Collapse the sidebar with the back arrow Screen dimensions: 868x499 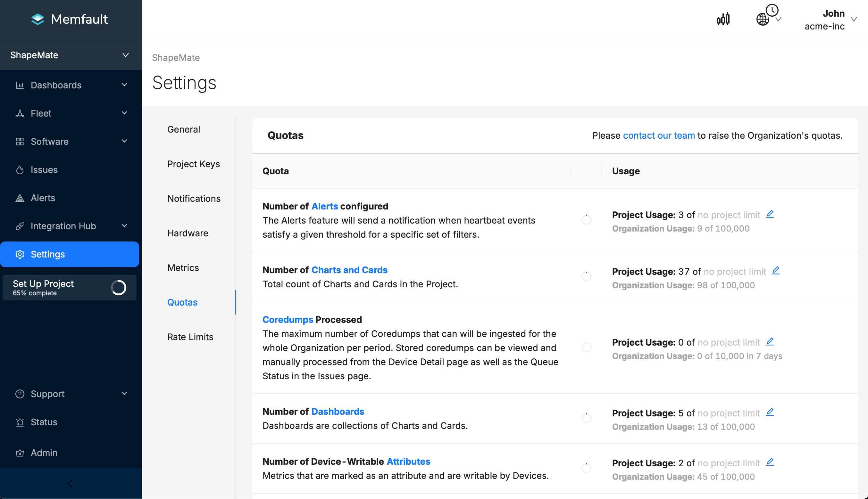click(x=70, y=484)
